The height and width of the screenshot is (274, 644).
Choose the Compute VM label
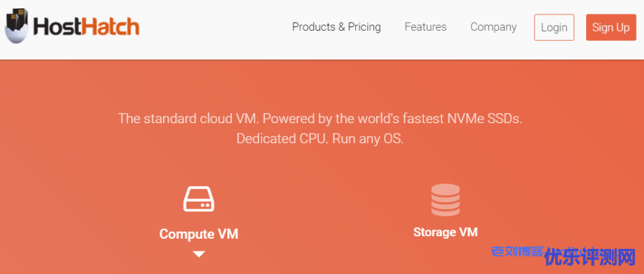[x=199, y=234]
